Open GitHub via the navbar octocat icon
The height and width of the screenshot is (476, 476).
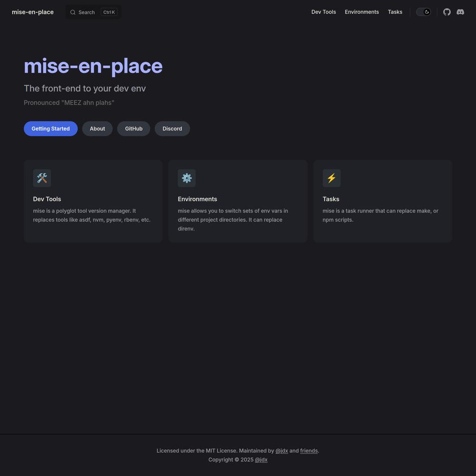click(446, 12)
